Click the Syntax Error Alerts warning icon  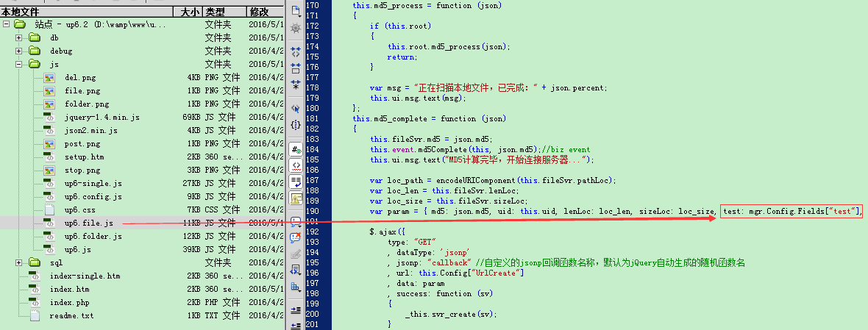click(x=296, y=197)
